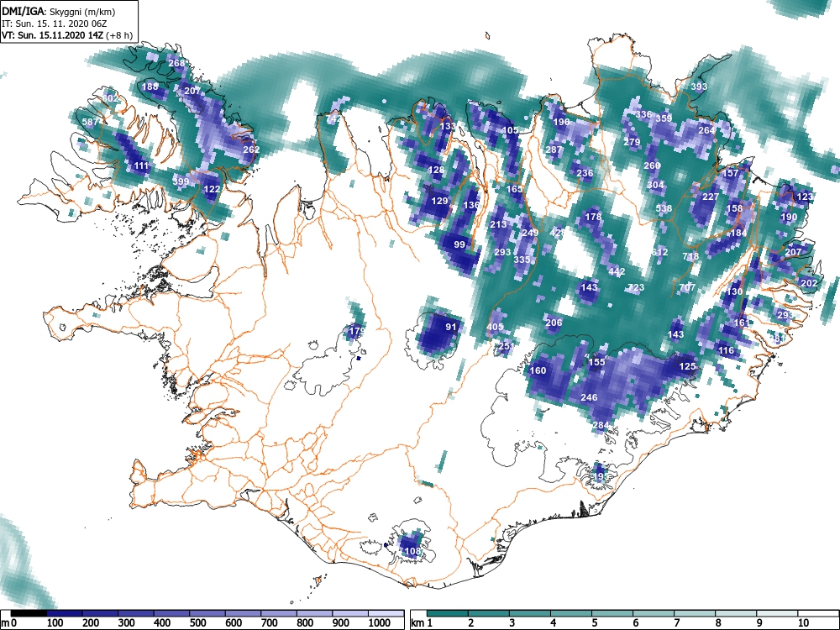Click the visibility value 196
This screenshot has width=840, height=630.
tap(561, 122)
